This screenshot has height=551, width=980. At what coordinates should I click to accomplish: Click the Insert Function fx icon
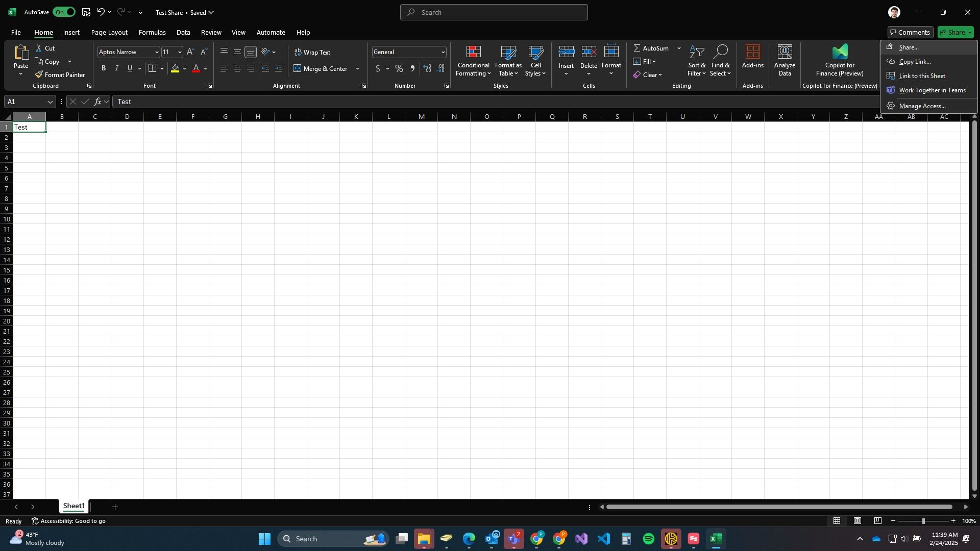pos(97,102)
